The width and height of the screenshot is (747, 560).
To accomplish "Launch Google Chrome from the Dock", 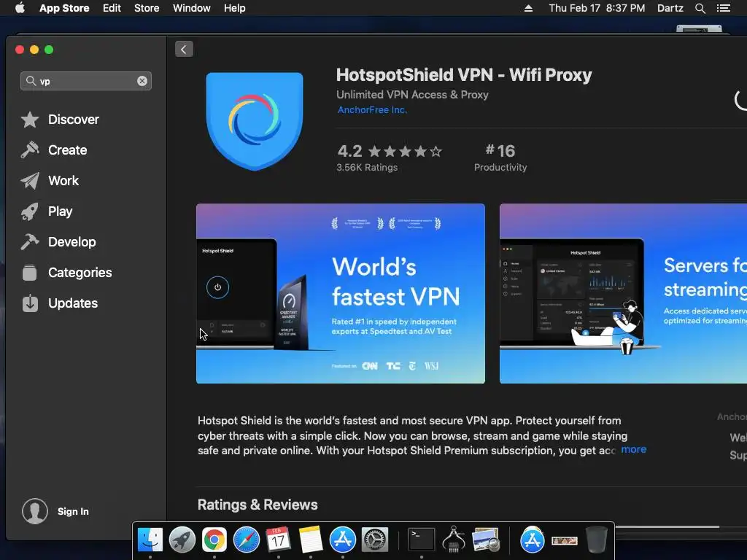I will point(214,540).
